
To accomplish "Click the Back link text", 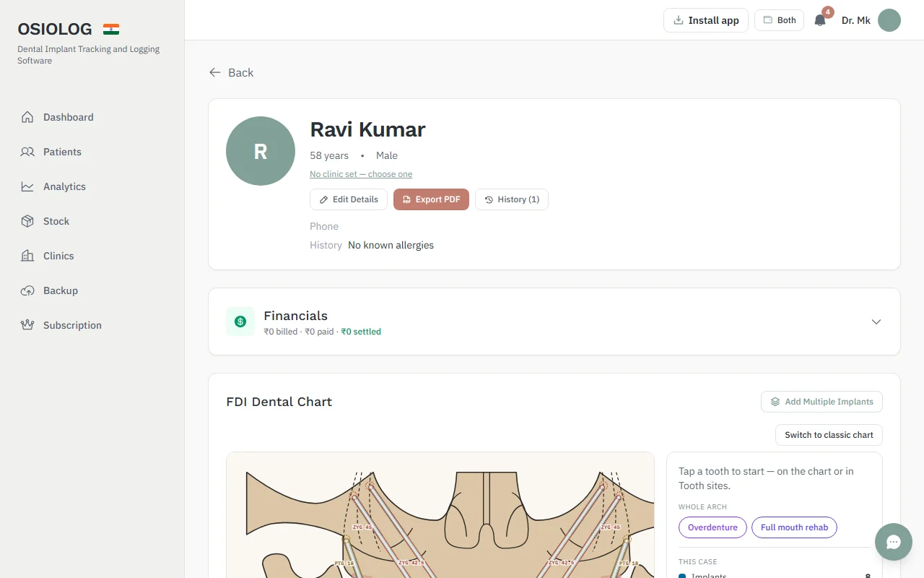I will click(240, 72).
